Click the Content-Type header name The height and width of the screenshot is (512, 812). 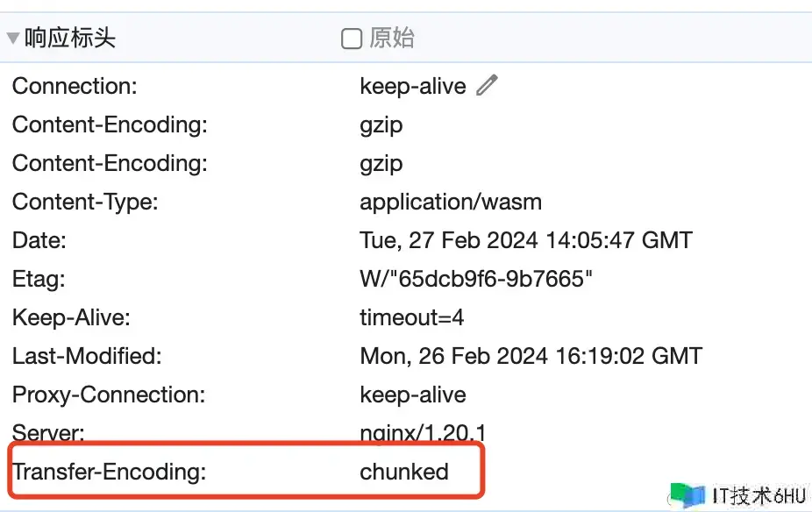coord(85,202)
